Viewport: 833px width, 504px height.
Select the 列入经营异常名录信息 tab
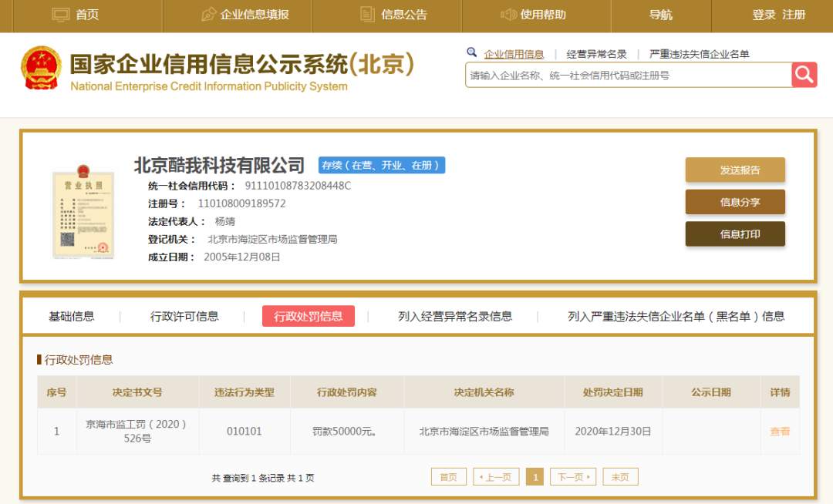(455, 317)
